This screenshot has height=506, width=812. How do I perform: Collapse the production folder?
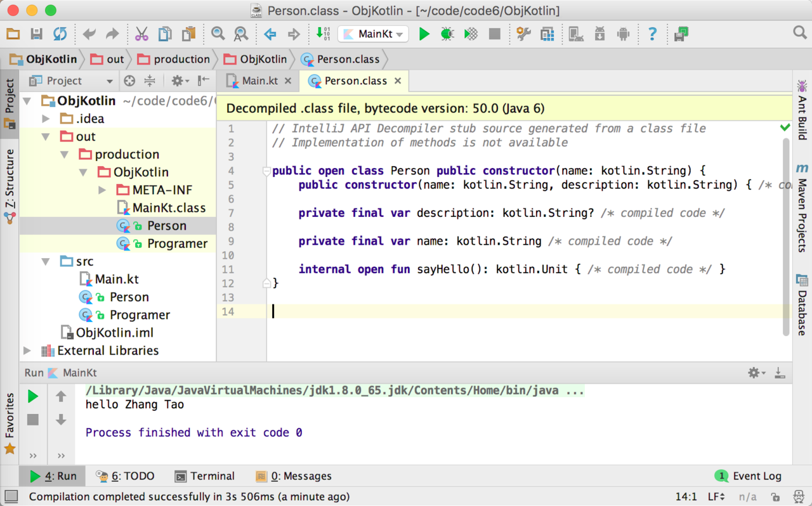[x=64, y=154]
